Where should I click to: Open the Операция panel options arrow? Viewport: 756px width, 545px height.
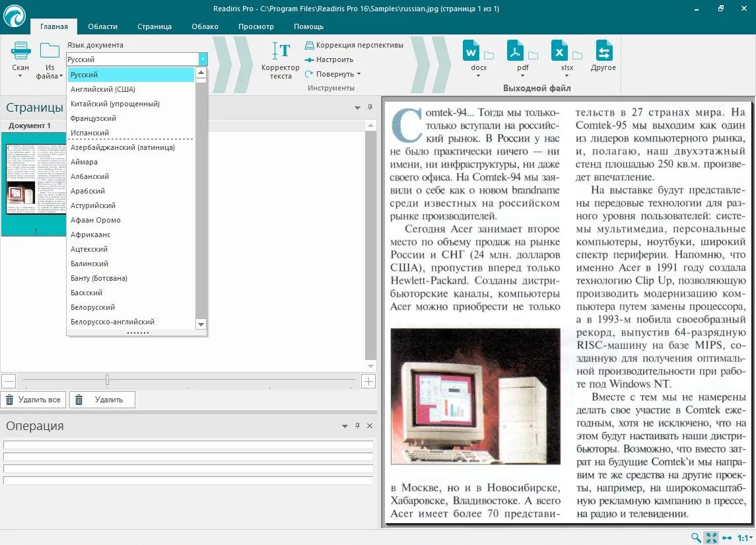(x=345, y=426)
